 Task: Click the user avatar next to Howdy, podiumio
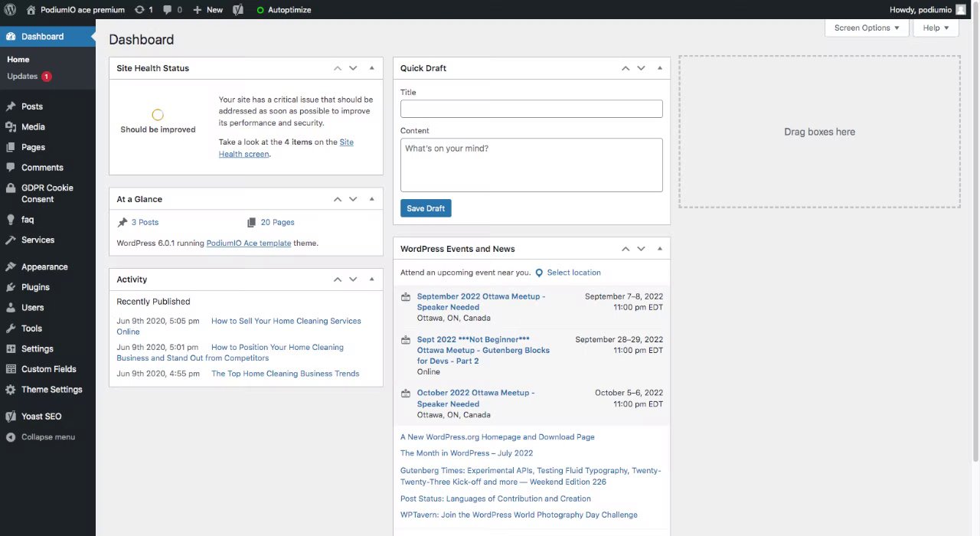961,10
